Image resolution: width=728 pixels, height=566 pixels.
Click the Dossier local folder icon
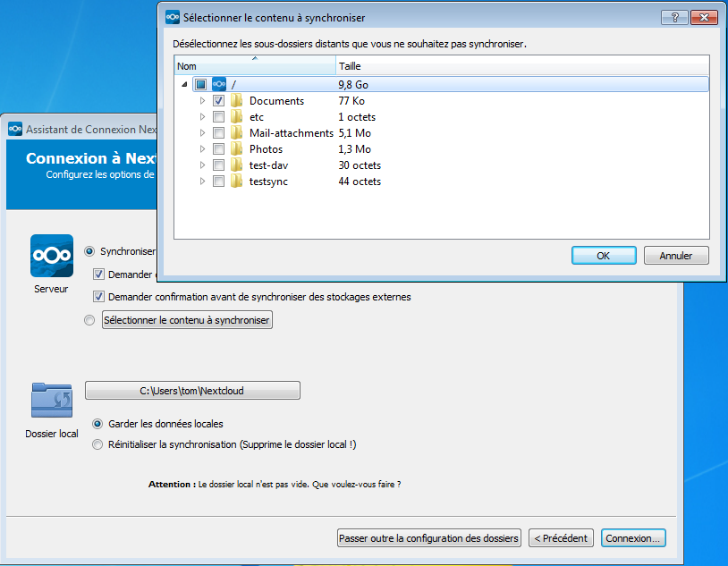tap(50, 400)
